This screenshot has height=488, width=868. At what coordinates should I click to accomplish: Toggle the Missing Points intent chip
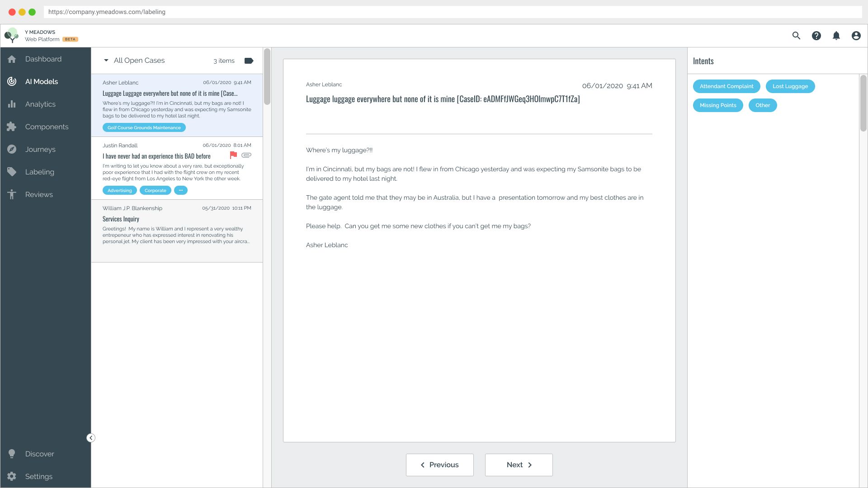pos(717,105)
